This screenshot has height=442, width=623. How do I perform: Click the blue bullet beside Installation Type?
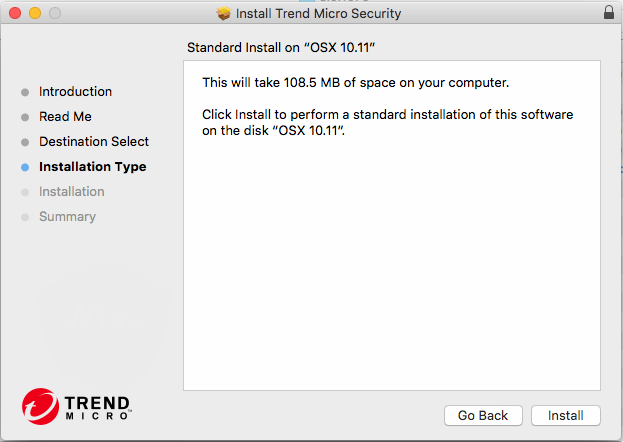pos(25,168)
